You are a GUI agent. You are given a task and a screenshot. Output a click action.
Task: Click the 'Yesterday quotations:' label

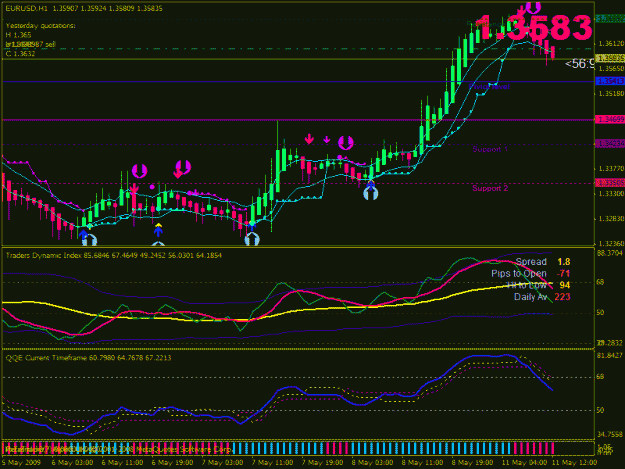point(40,26)
